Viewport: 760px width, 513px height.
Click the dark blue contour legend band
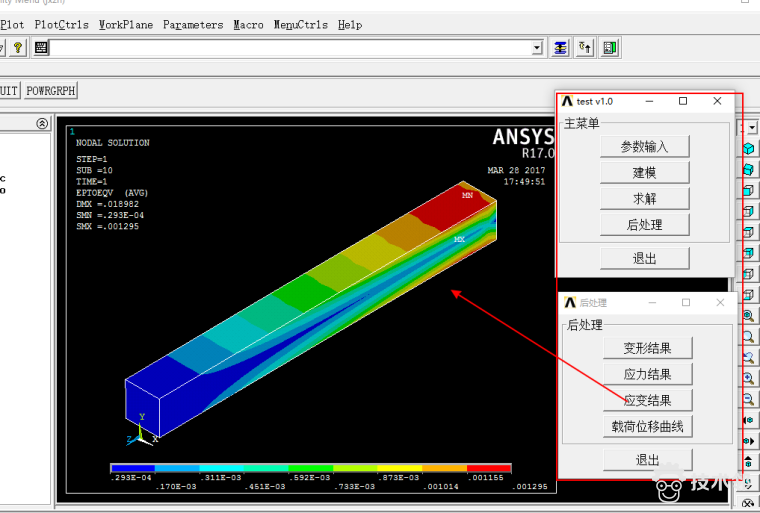coord(133,468)
